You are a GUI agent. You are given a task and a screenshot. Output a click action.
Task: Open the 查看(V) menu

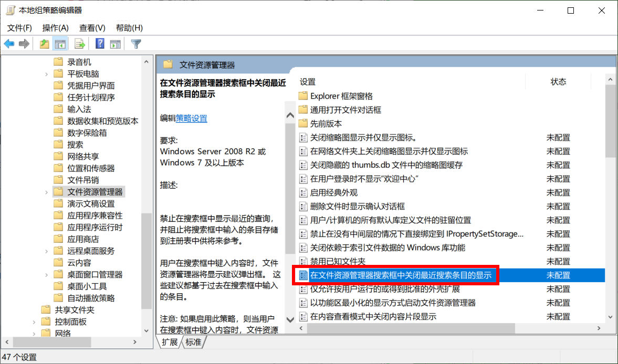(92, 27)
